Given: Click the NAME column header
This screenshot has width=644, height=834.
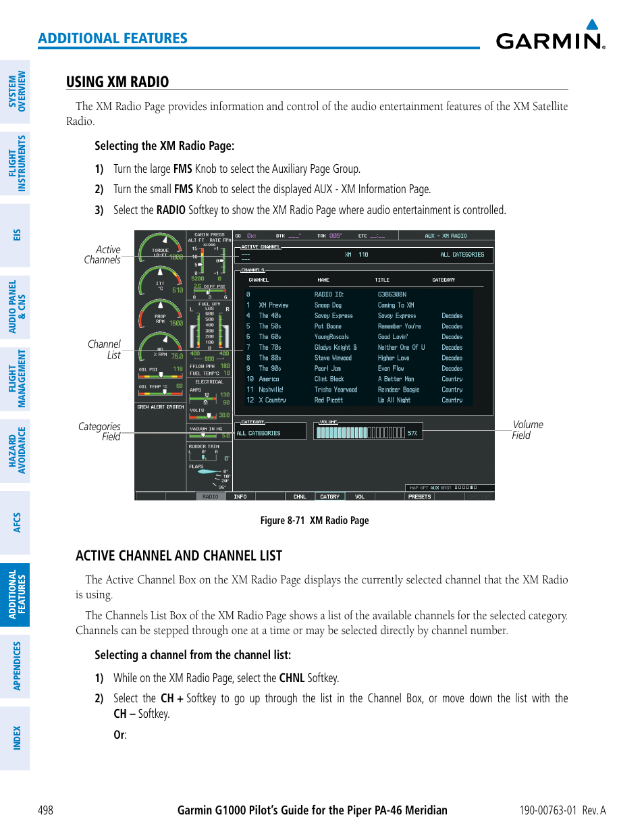Looking at the screenshot, I should 323,280.
